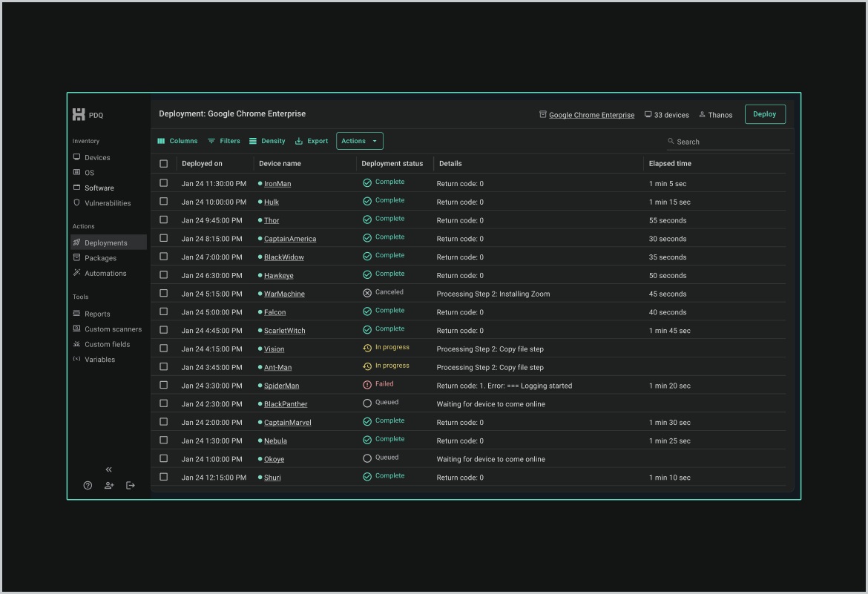Click the Canceled status icon for WarMachine

tap(367, 294)
